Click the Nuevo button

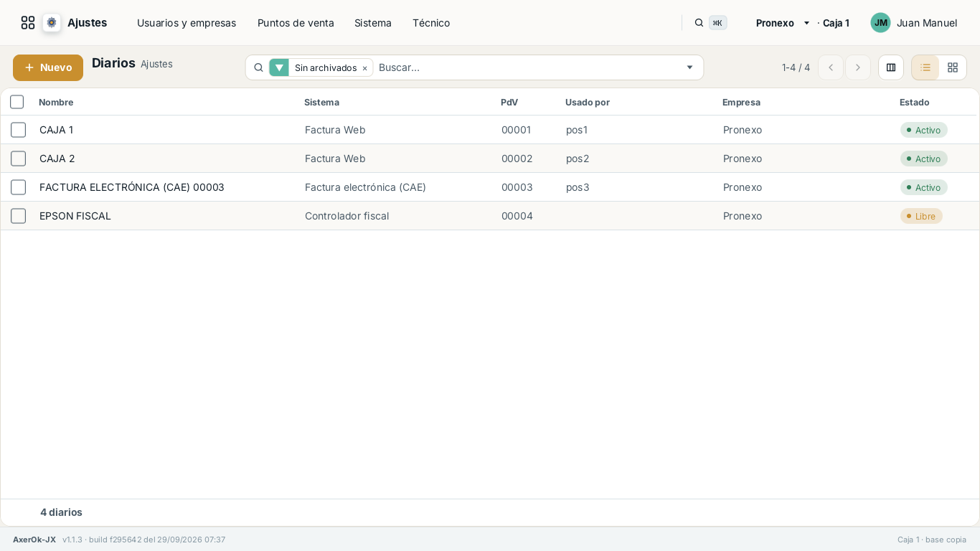48,67
